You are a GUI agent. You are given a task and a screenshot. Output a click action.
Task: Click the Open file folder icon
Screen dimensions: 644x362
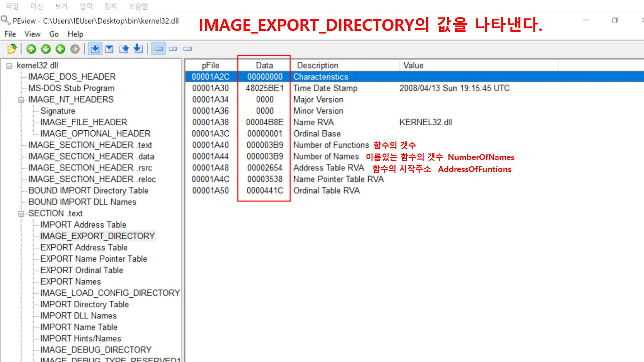(x=12, y=49)
